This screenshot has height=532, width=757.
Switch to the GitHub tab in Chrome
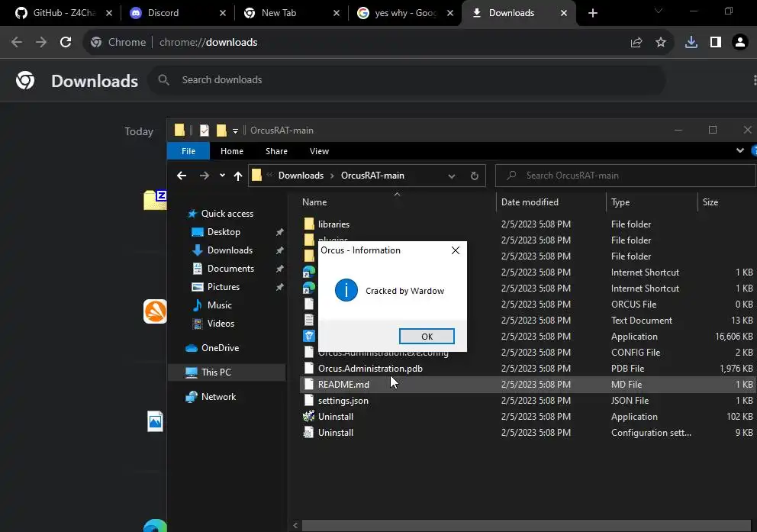[x=63, y=13]
